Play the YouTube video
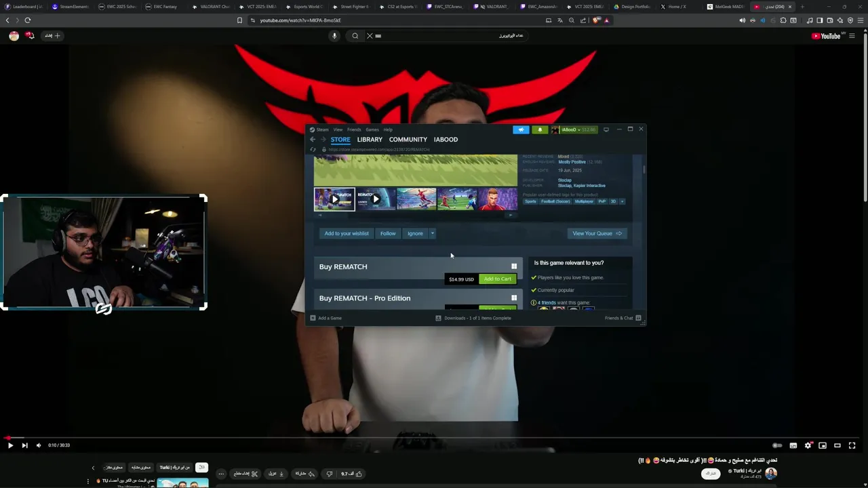Image resolution: width=868 pixels, height=488 pixels. [10, 445]
